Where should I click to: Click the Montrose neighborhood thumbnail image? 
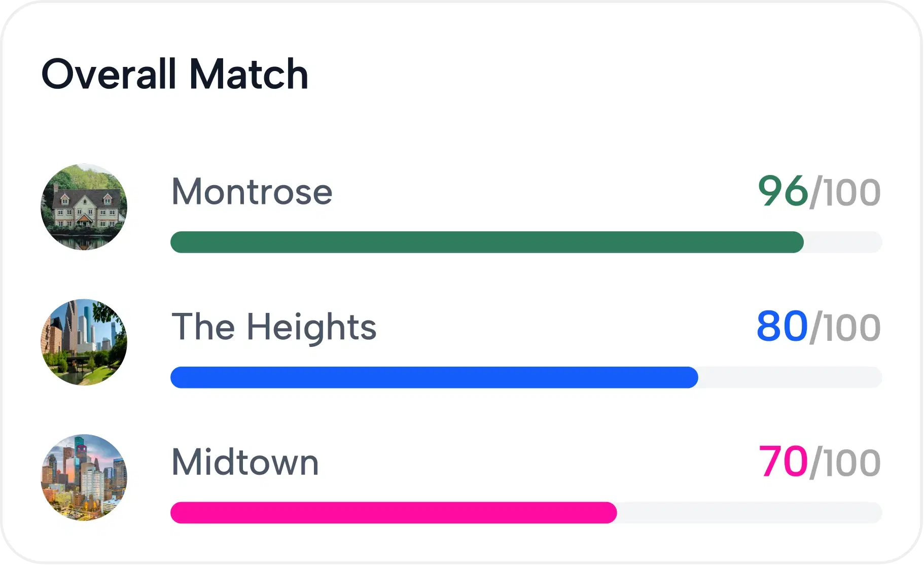pyautogui.click(x=85, y=207)
